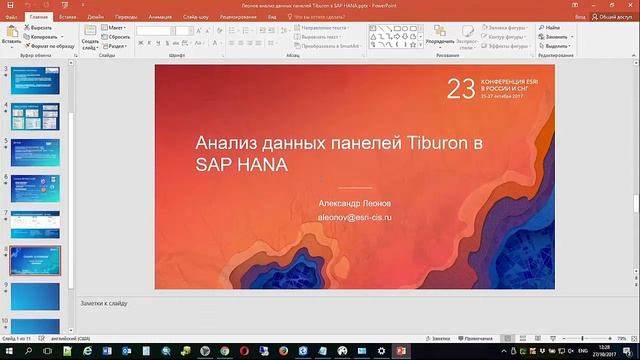Viewport: 640px width, 360px height.
Task: Click the Tell me search field
Action: point(317,17)
